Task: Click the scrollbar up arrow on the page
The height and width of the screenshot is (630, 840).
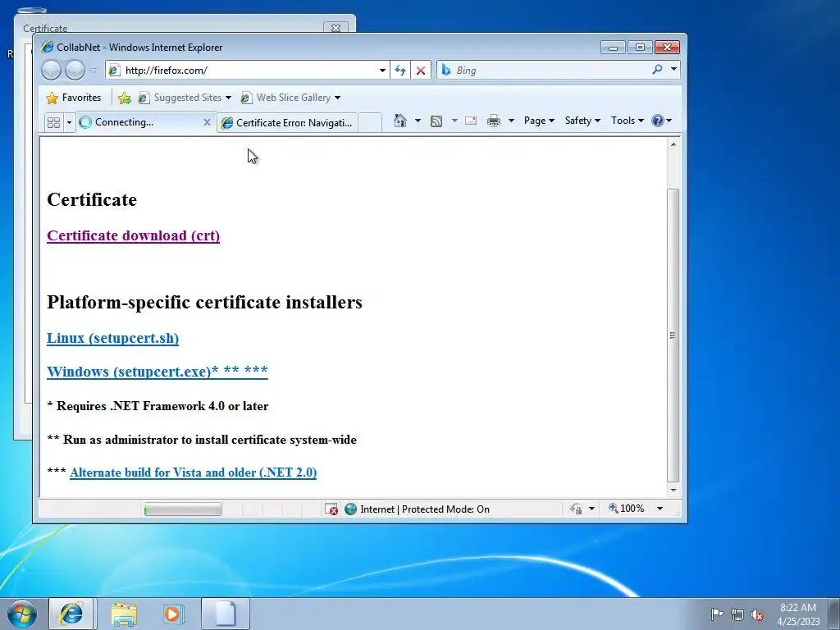Action: coord(673,144)
